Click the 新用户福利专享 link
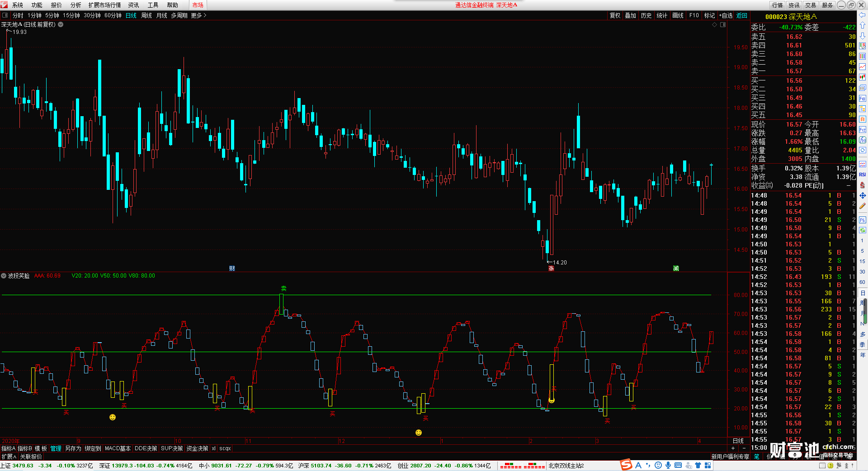 pyautogui.click(x=730, y=457)
